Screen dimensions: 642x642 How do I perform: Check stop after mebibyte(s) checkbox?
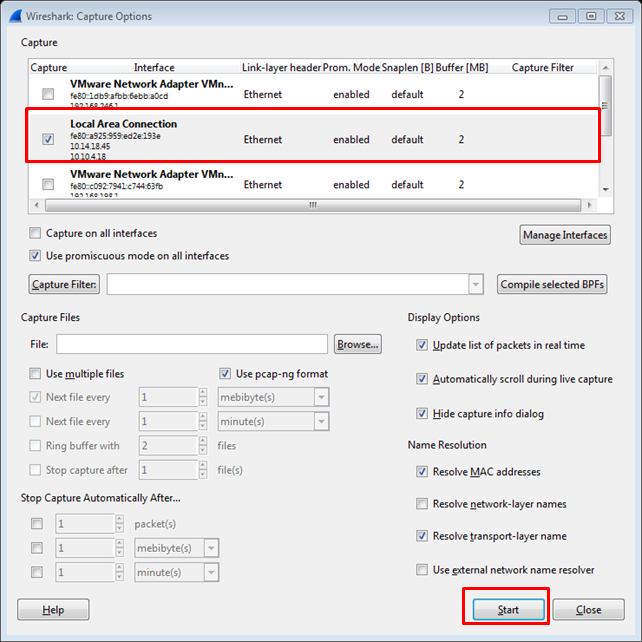tap(37, 548)
